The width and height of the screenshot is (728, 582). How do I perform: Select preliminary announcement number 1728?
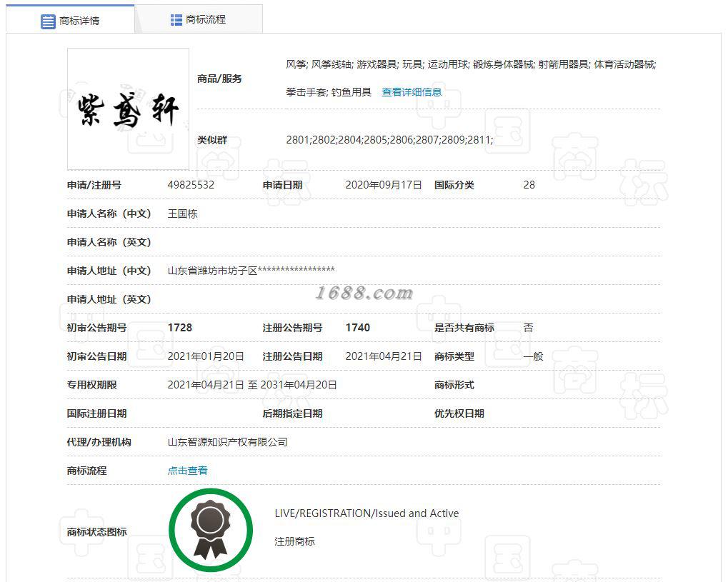coord(180,328)
